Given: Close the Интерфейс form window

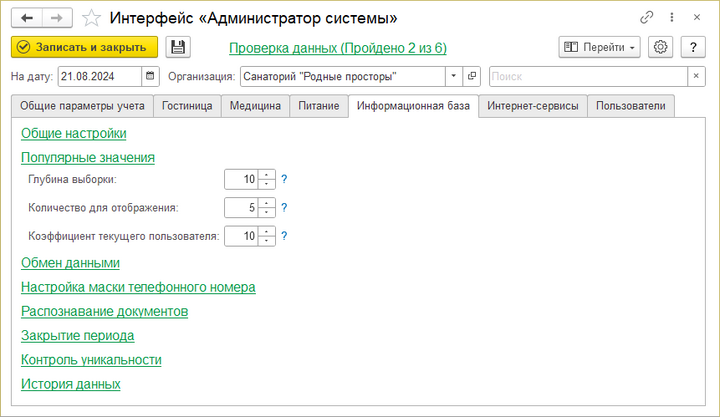Looking at the screenshot, I should tap(697, 17).
